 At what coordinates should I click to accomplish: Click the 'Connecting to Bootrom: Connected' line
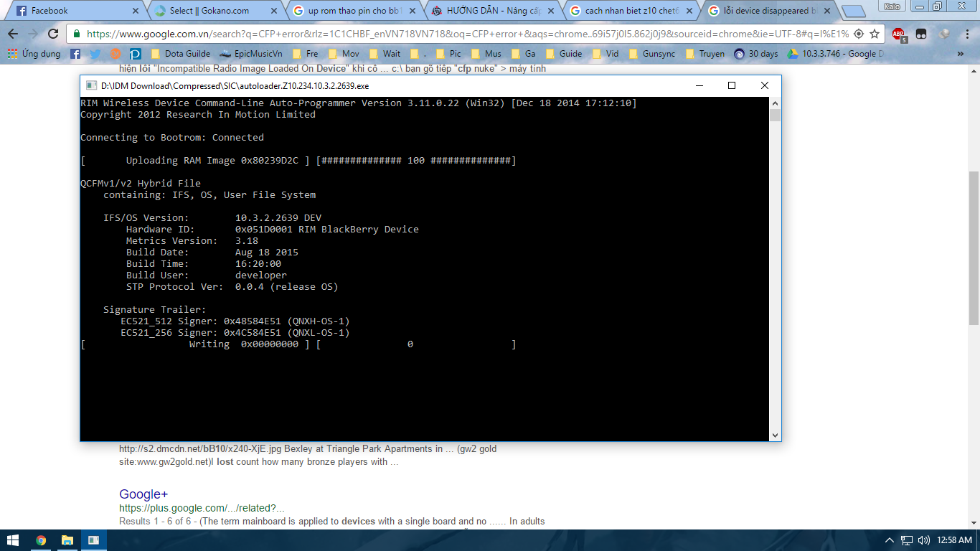[x=172, y=137]
